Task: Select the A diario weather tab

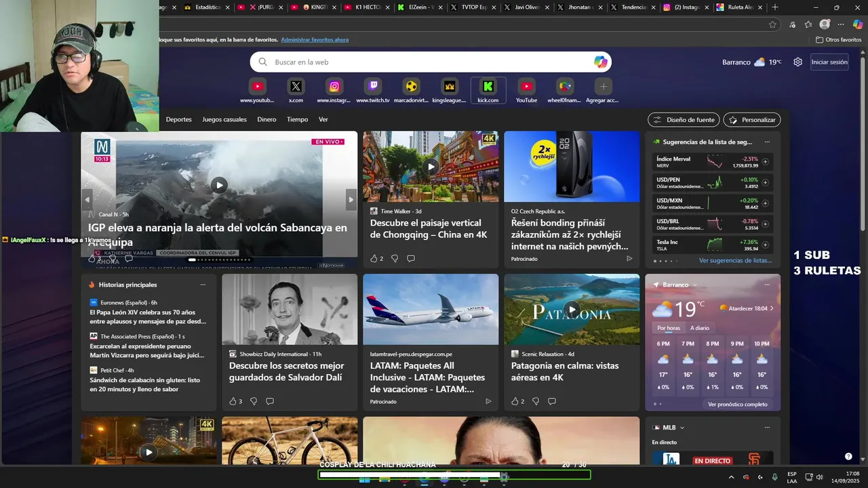Action: coord(700,328)
